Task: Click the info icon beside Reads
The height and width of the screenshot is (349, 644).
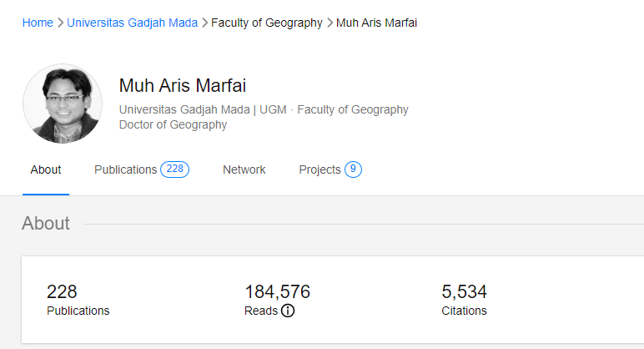Action: [288, 311]
